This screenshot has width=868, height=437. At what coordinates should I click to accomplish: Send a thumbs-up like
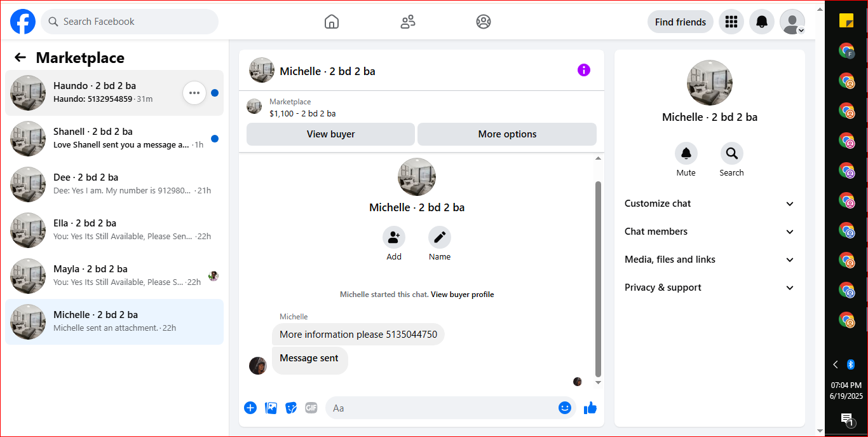coord(590,408)
